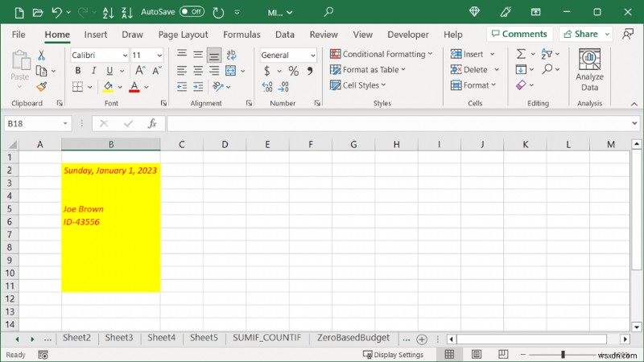Adjust the zoom slider handle

[563, 354]
